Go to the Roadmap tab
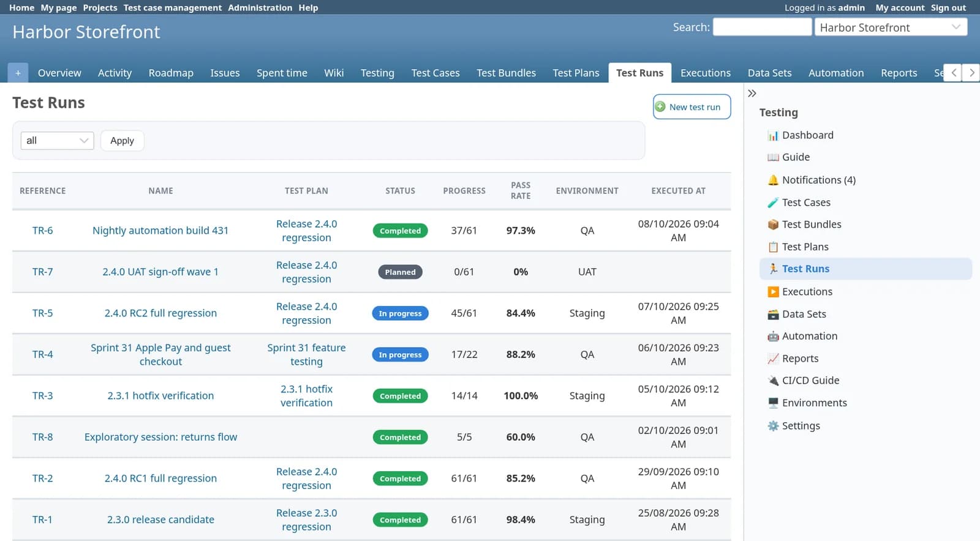Viewport: 980px width, 541px height. [x=171, y=73]
